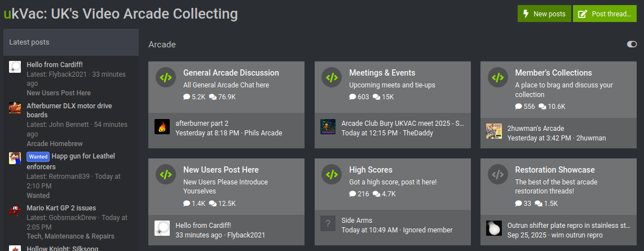The width and height of the screenshot is (644, 251).
Task: Click flame avatar beside afterburner part 2
Action: pos(162,127)
